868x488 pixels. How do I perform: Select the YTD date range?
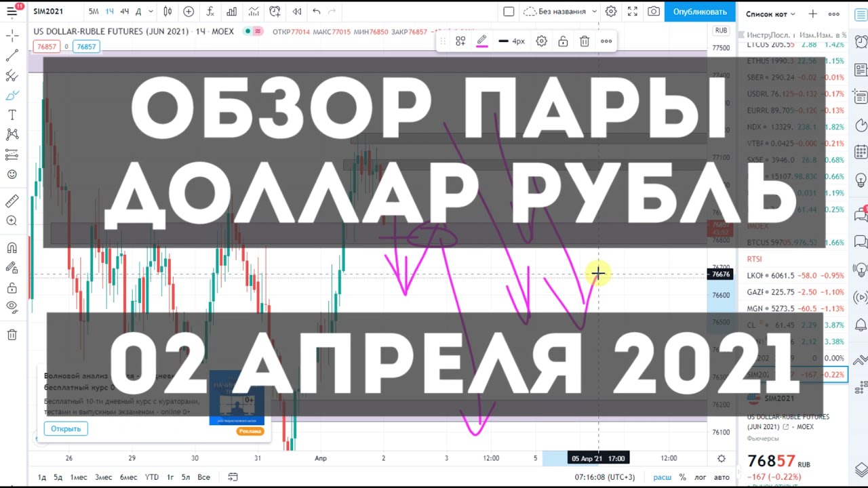pos(152,477)
